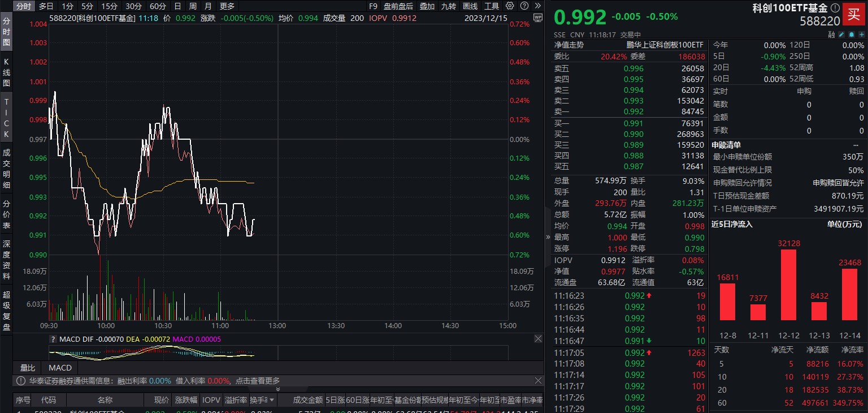Click the 溢折率 column header
The width and height of the screenshot is (868, 413).
point(236,400)
